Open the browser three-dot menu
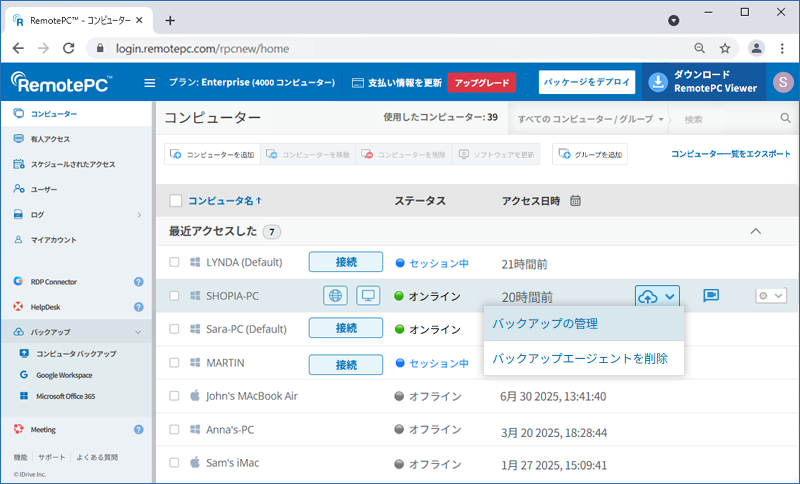800x484 pixels. point(782,48)
